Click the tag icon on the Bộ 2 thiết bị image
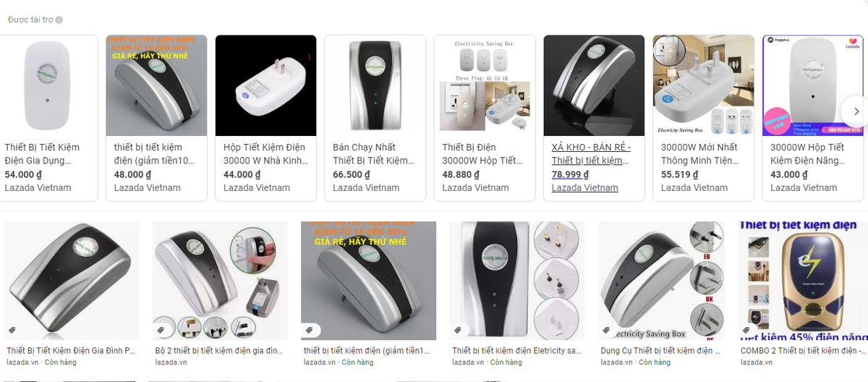 (x=161, y=330)
